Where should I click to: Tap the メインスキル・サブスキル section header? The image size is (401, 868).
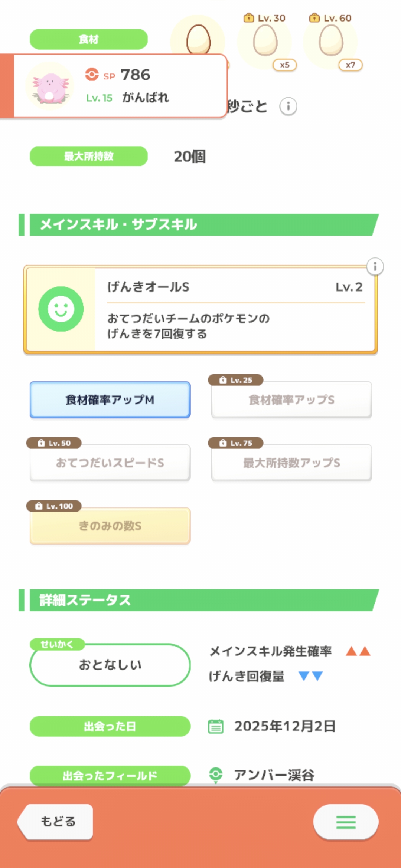[200, 225]
